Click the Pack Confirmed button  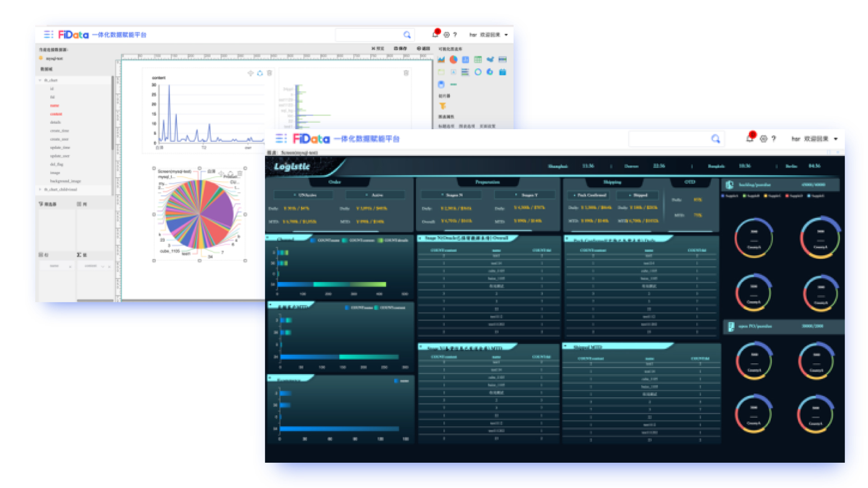(590, 195)
